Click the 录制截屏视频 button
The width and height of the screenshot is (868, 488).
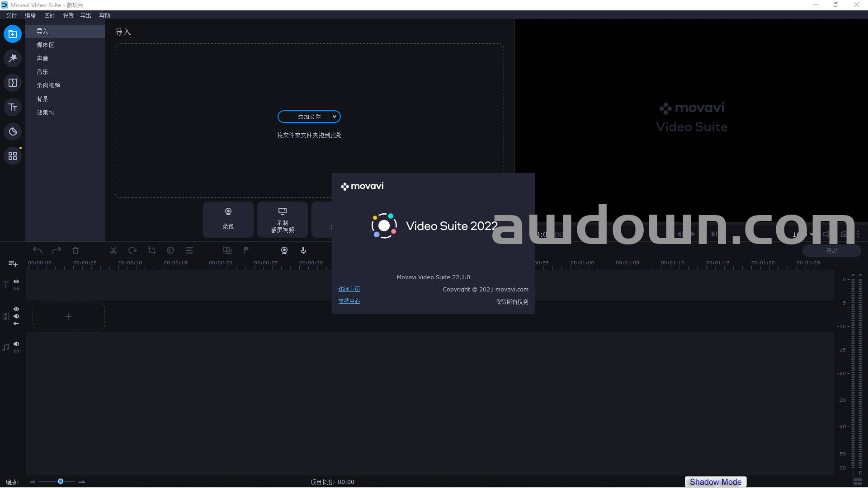point(283,220)
